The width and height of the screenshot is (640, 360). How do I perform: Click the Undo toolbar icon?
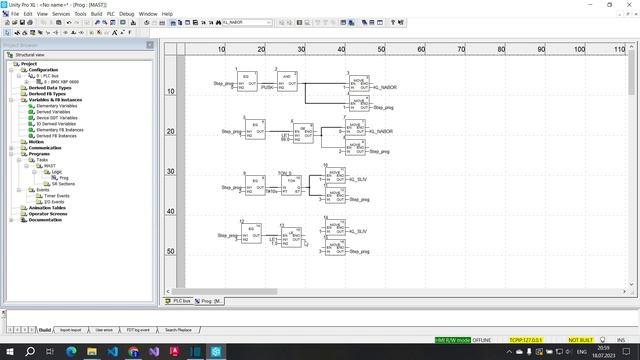pos(69,23)
